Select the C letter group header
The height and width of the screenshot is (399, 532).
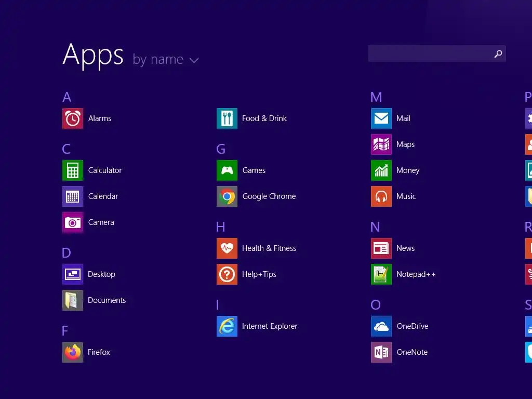(x=66, y=149)
